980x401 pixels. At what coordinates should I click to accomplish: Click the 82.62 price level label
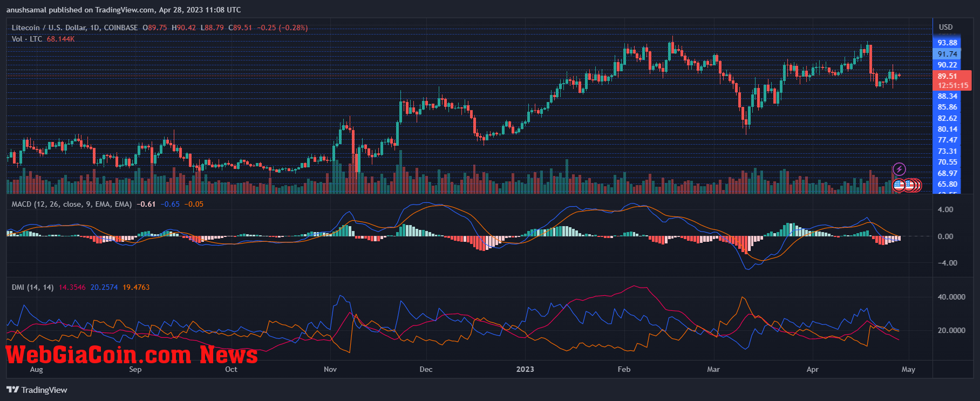click(947, 118)
